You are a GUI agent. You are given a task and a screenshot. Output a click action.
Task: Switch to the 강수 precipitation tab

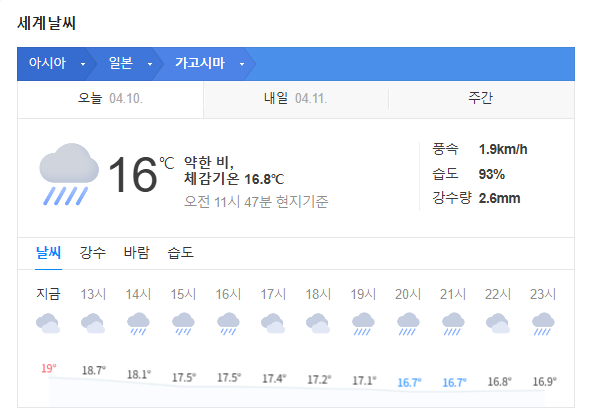[x=93, y=252]
